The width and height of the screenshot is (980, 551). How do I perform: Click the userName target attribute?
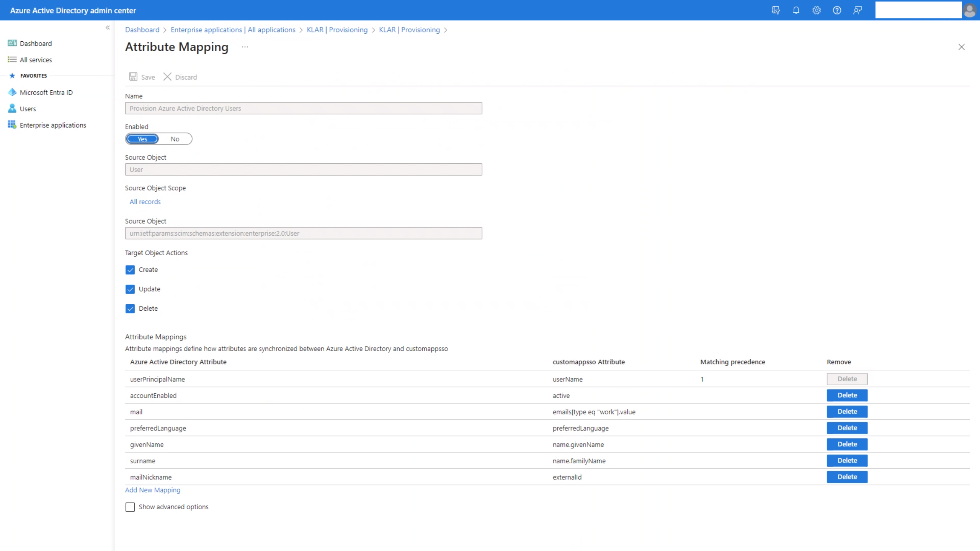click(x=568, y=379)
